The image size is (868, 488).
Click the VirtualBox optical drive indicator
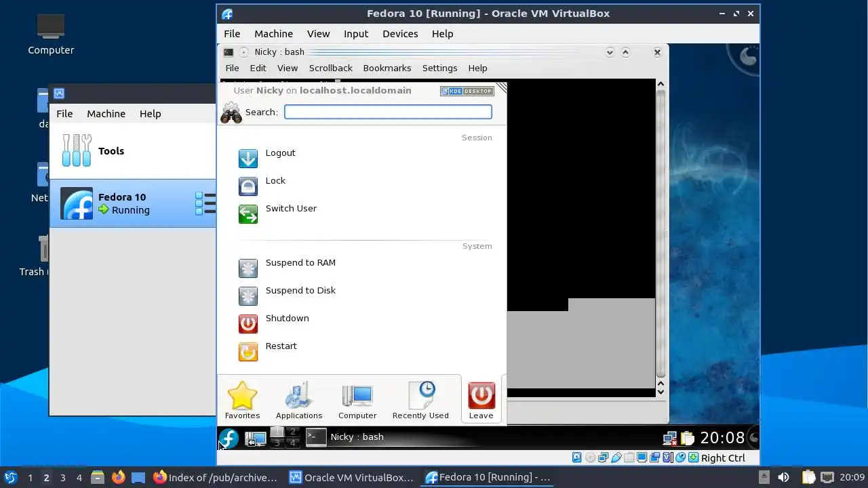click(590, 457)
